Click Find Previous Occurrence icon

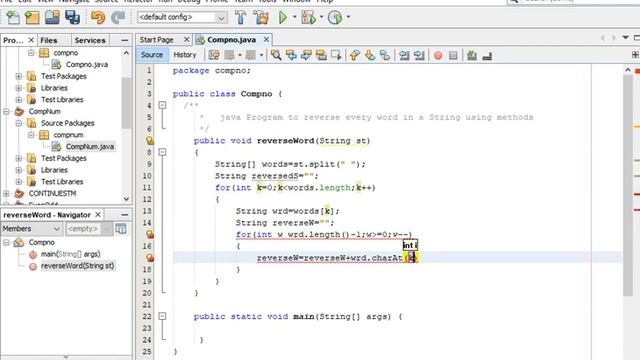(x=291, y=55)
